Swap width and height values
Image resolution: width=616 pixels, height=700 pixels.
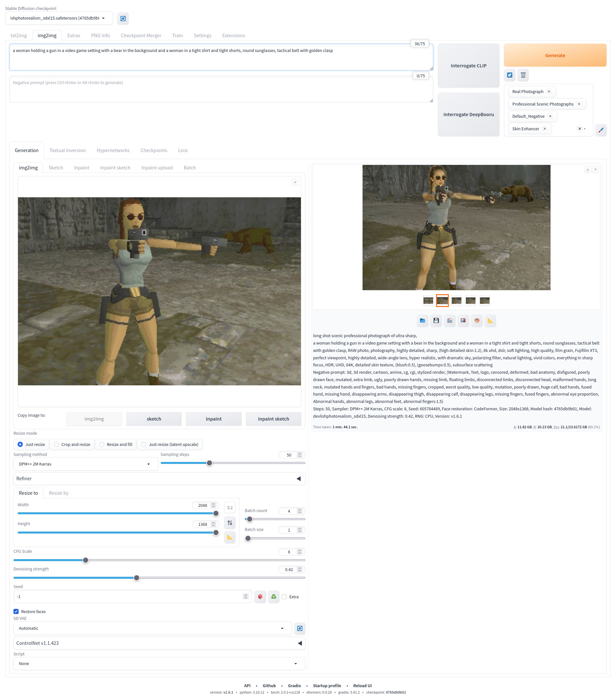coord(230,523)
